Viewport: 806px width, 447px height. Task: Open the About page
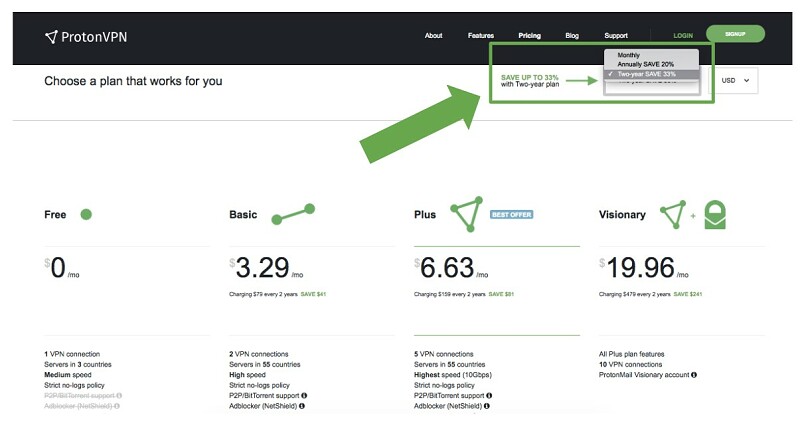pyautogui.click(x=433, y=35)
